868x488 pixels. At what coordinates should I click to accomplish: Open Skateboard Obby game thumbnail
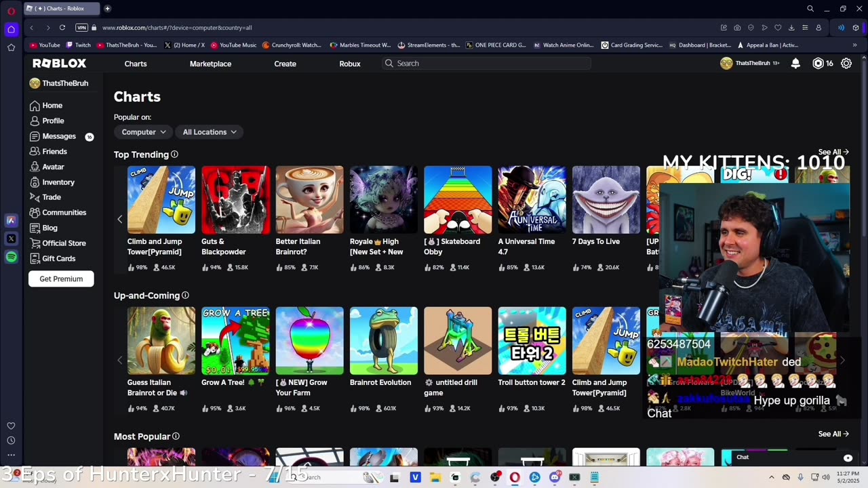tap(458, 200)
